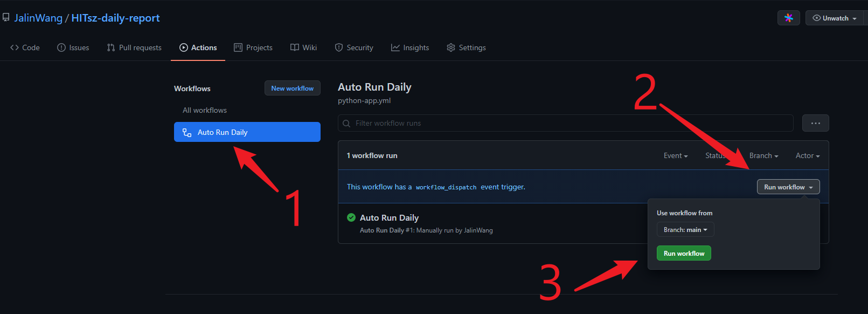868x314 pixels.
Task: Open the Unwatch dropdown
Action: [x=835, y=18]
